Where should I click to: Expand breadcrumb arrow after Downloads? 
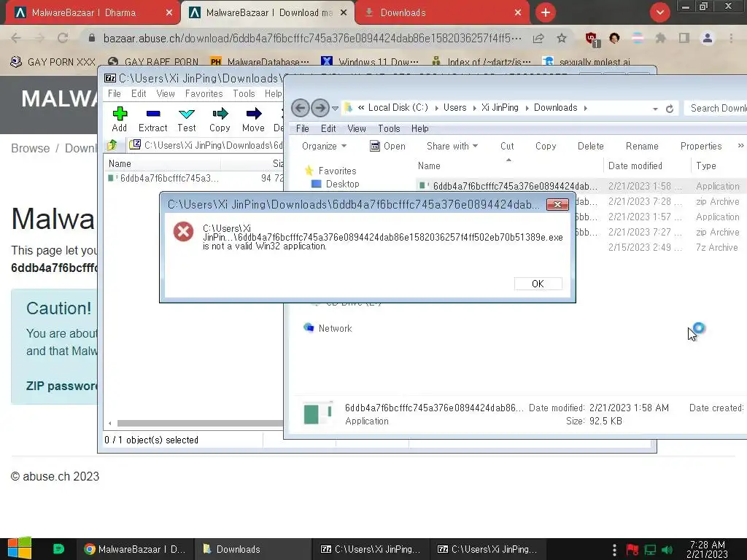586,108
